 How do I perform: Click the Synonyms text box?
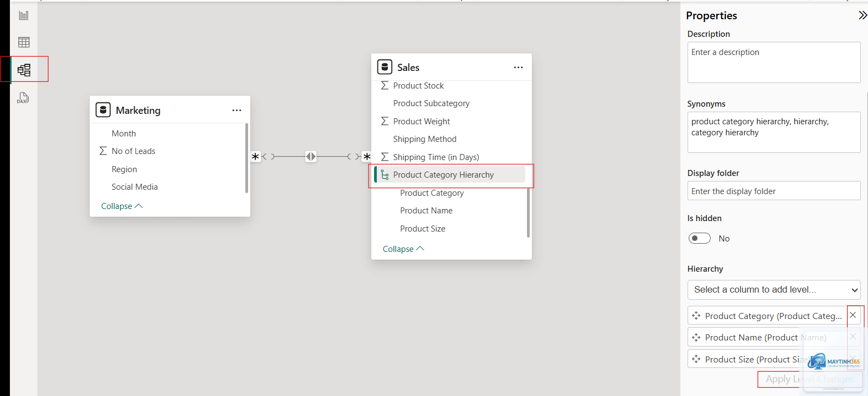(x=774, y=132)
